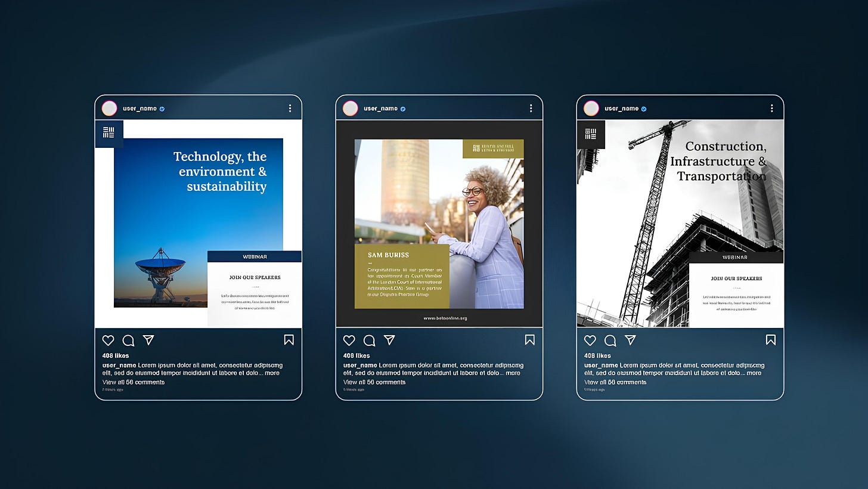This screenshot has height=489, width=868.
Task: Open profile avatar on the Construction post
Action: [x=591, y=109]
